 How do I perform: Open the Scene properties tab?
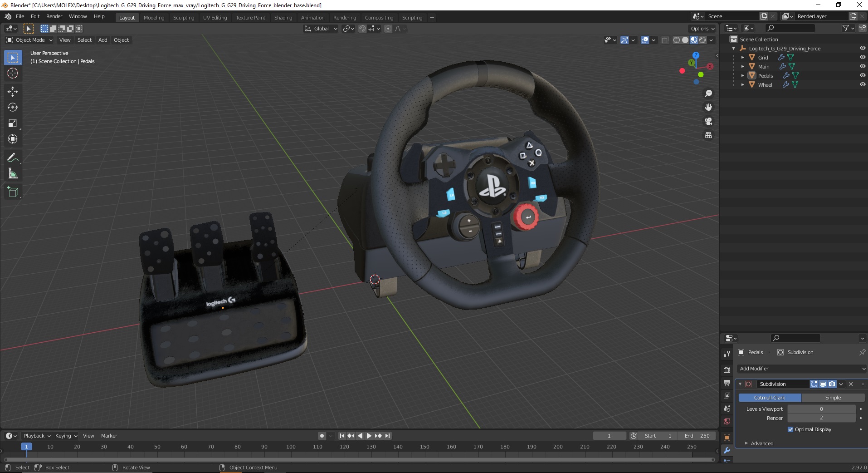tap(727, 409)
